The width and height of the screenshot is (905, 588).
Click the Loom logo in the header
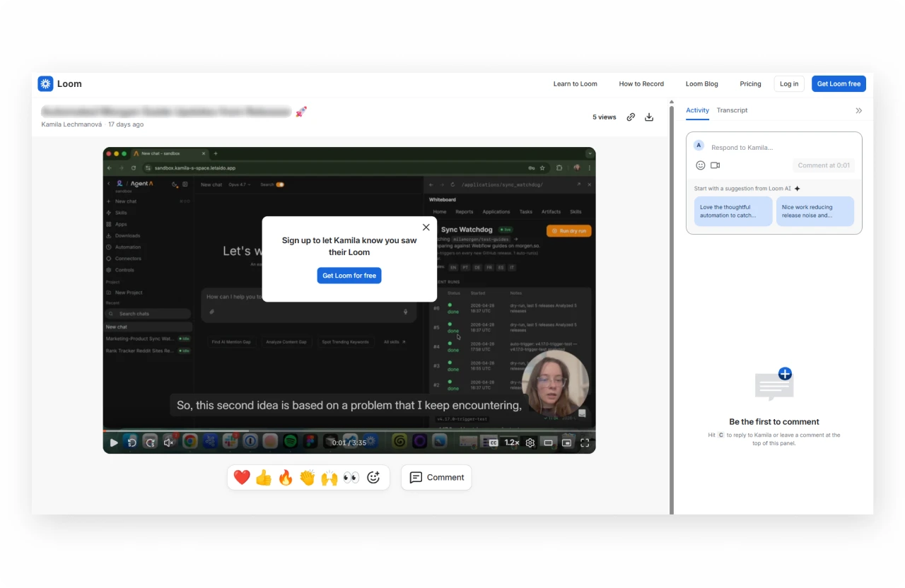click(x=60, y=83)
